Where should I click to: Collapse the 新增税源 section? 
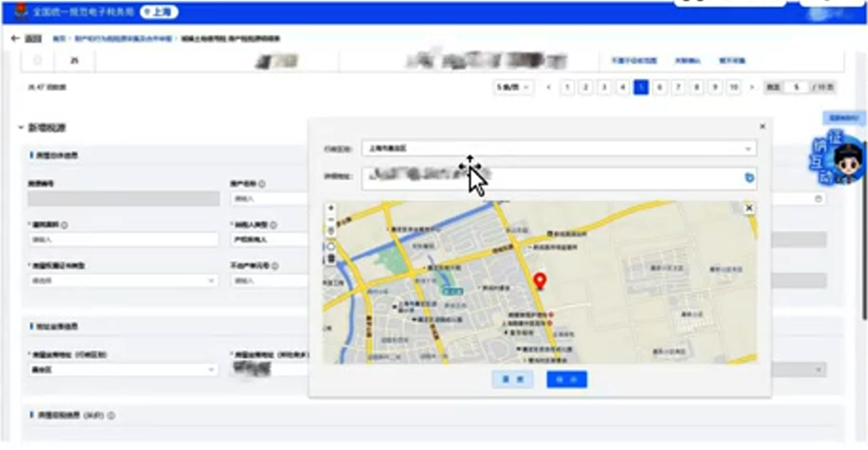click(21, 127)
